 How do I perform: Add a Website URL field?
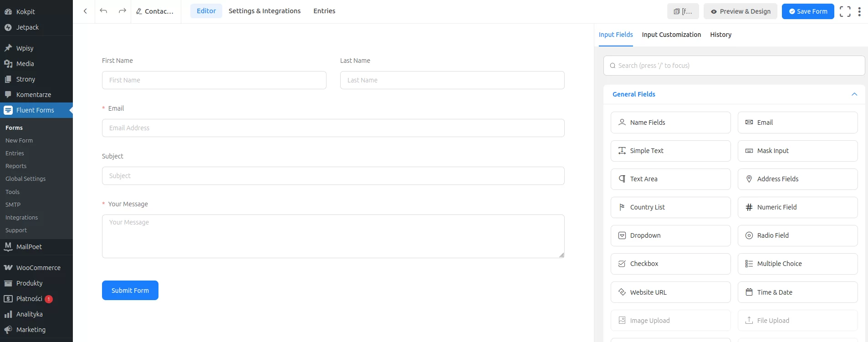coord(670,292)
